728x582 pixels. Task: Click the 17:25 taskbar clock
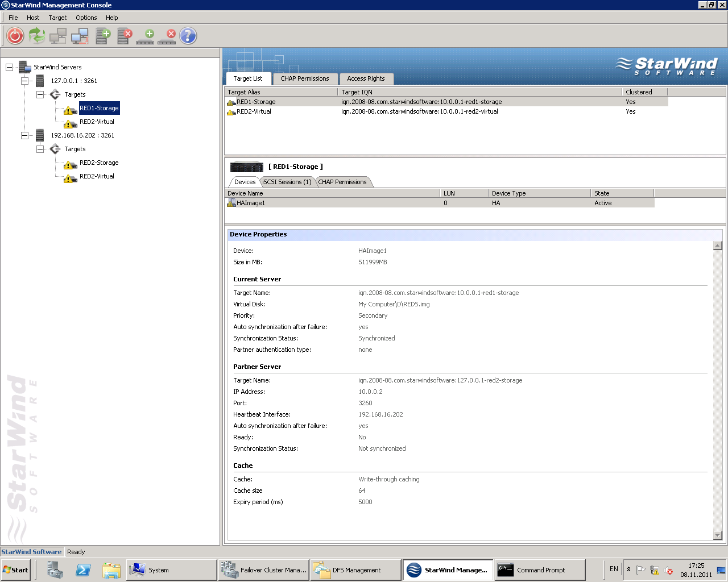click(696, 566)
